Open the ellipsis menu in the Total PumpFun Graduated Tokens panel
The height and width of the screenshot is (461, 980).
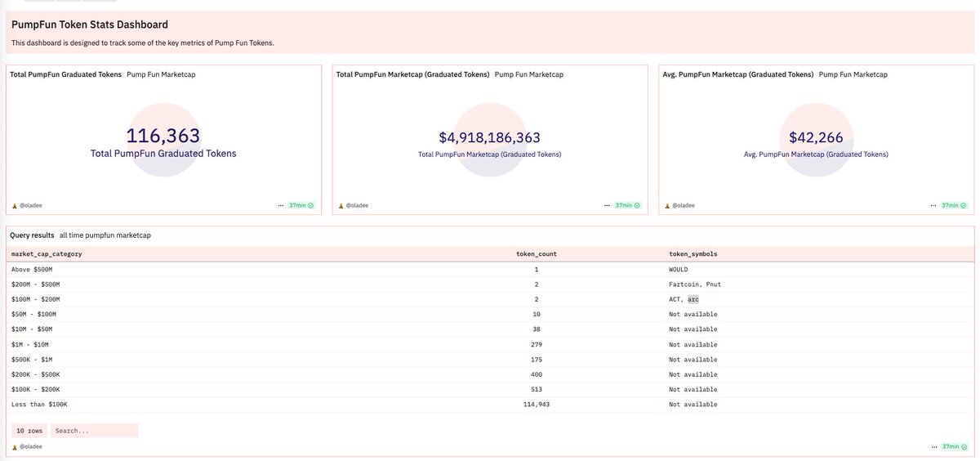280,205
